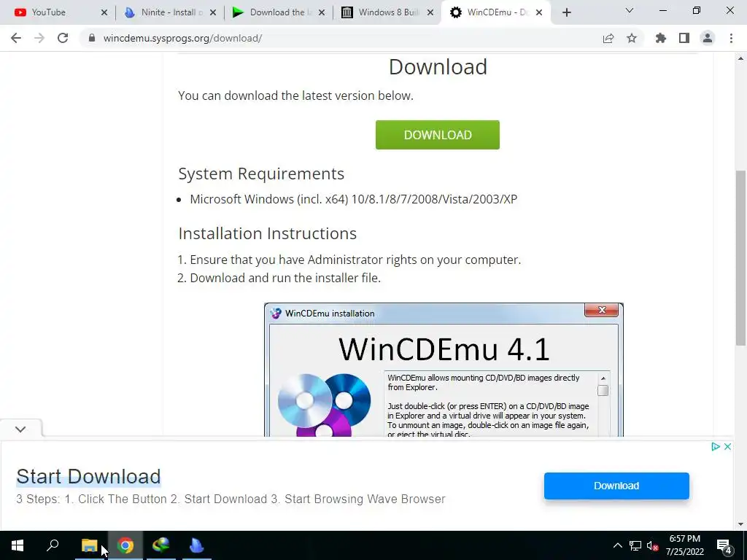Switch to the Ninite tab
The width and height of the screenshot is (747, 560).
click(168, 12)
